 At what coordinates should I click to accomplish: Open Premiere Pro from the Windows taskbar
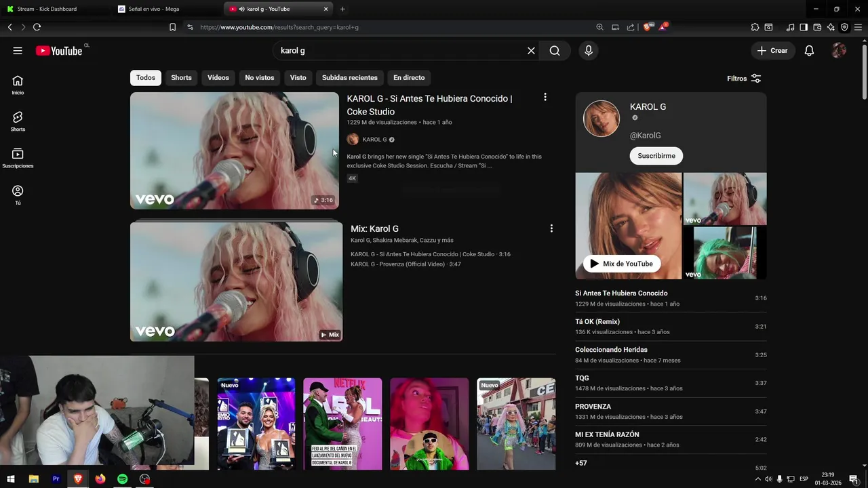56,479
